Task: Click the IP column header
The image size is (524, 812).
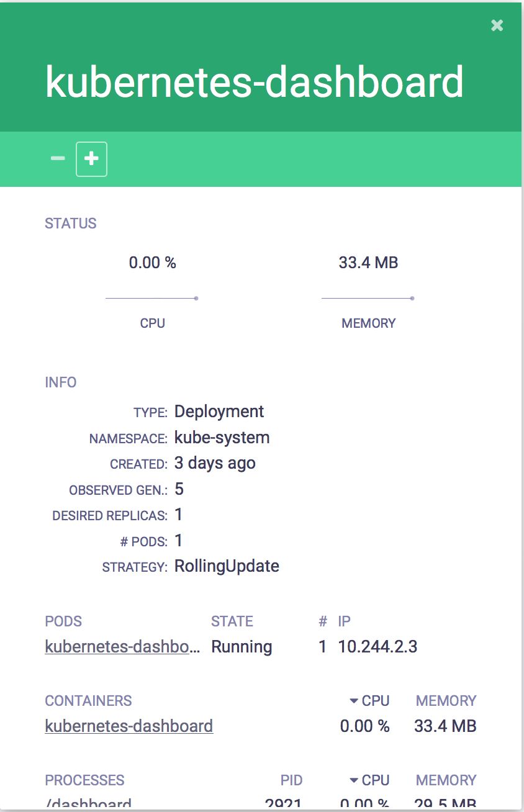Action: 345,621
